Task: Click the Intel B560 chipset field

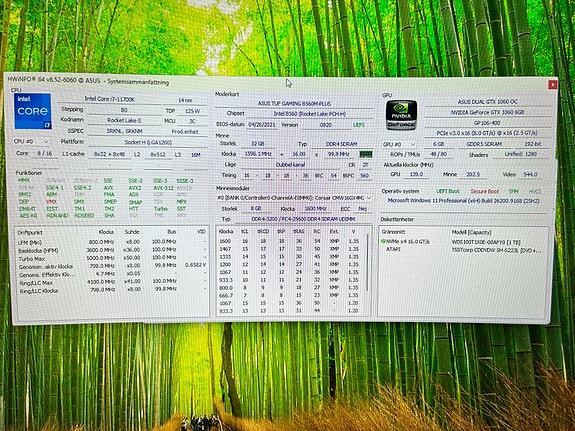Action: point(310,114)
